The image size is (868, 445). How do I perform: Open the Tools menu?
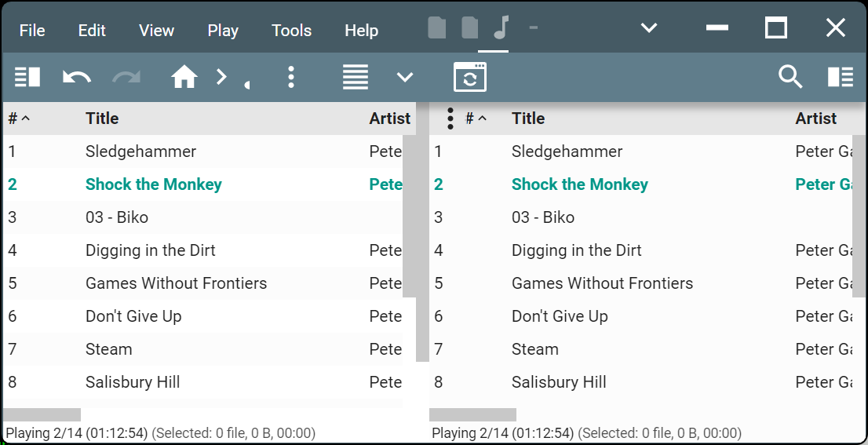coord(291,31)
